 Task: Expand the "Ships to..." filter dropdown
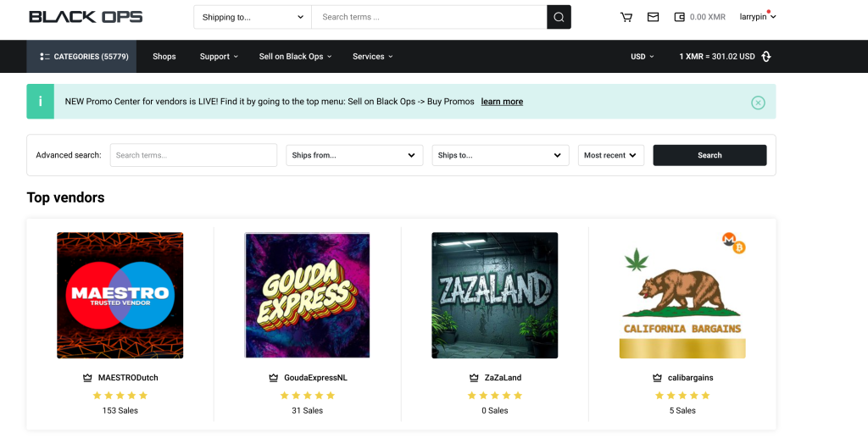pyautogui.click(x=500, y=155)
